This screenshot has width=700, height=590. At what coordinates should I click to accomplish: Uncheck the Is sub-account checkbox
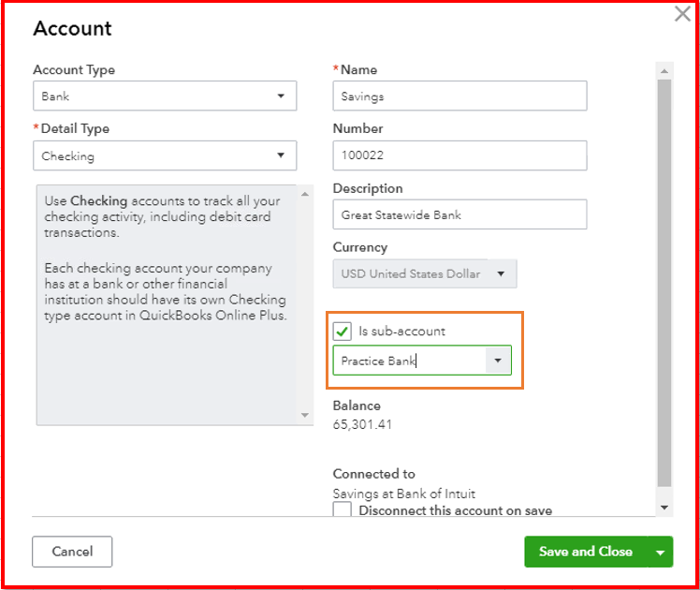coord(343,332)
